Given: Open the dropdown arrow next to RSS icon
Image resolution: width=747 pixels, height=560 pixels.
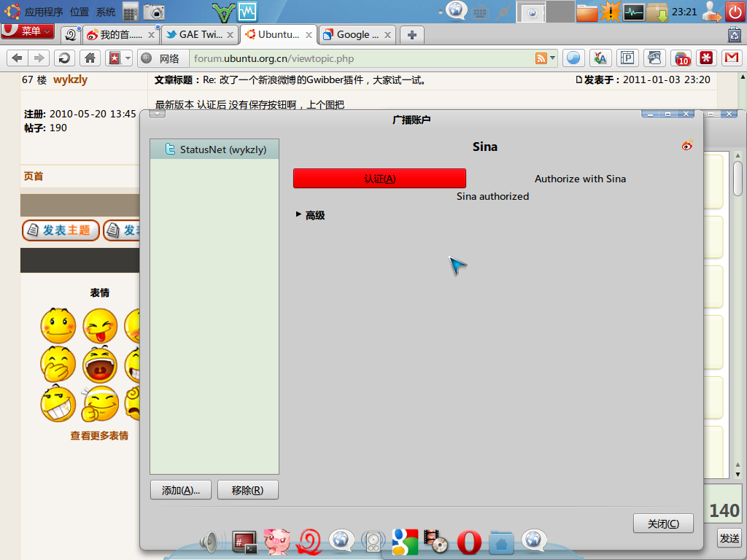Looking at the screenshot, I should (553, 58).
